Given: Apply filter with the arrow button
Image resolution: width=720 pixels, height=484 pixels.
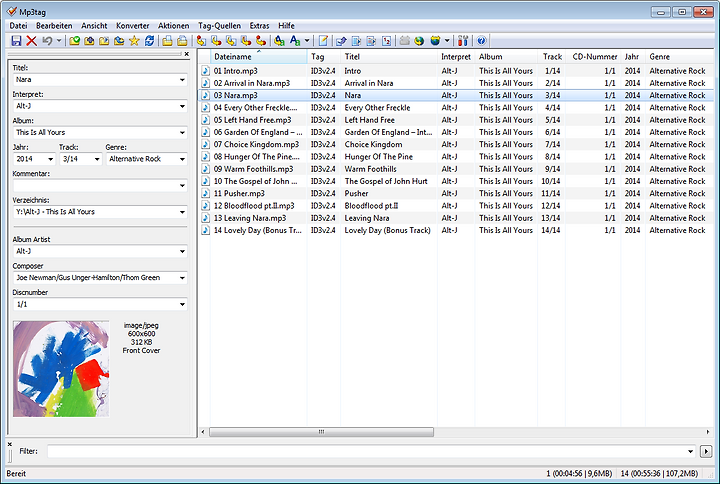Looking at the screenshot, I should 706,451.
